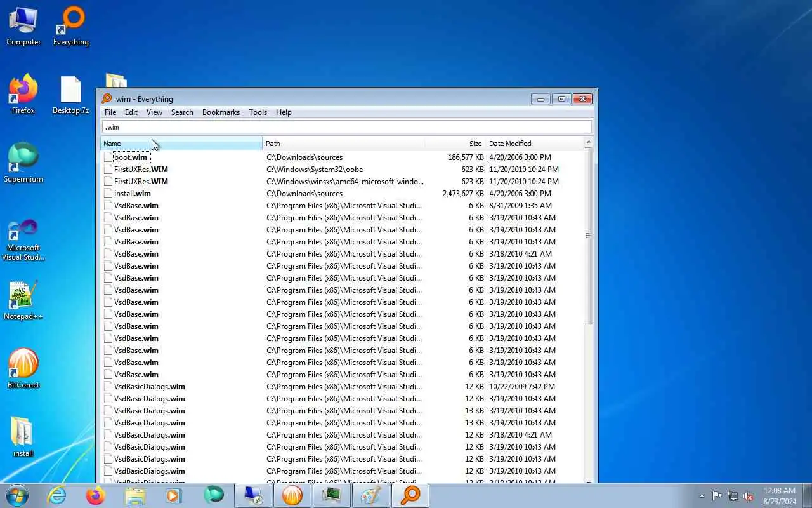Select VsdBasicDialogs.wim modified 10/22/2009 7:42 PM
The image size is (812, 508).
click(x=150, y=387)
